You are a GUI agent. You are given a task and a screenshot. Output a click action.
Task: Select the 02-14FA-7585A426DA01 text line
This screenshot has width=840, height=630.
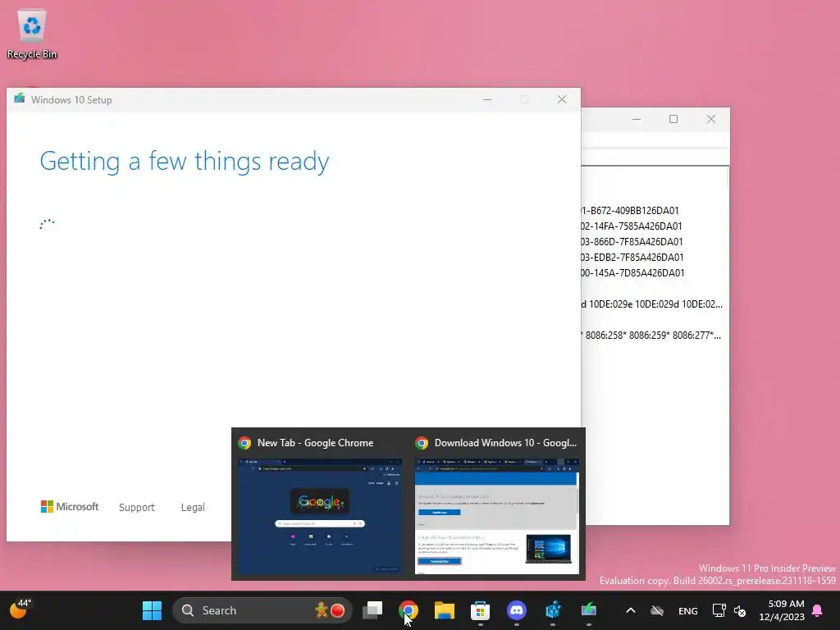(x=632, y=226)
